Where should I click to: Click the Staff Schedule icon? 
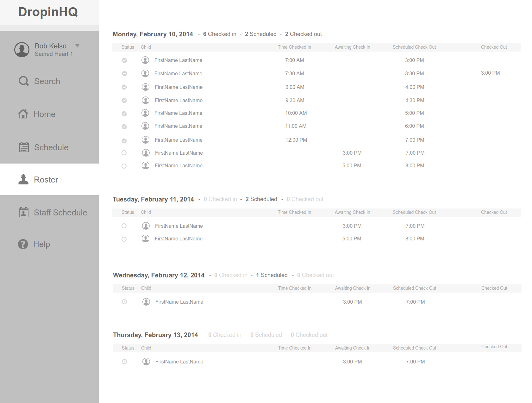24,212
